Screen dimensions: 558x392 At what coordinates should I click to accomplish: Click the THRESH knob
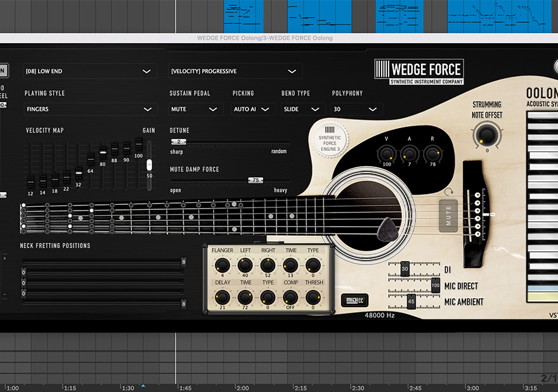click(x=313, y=297)
